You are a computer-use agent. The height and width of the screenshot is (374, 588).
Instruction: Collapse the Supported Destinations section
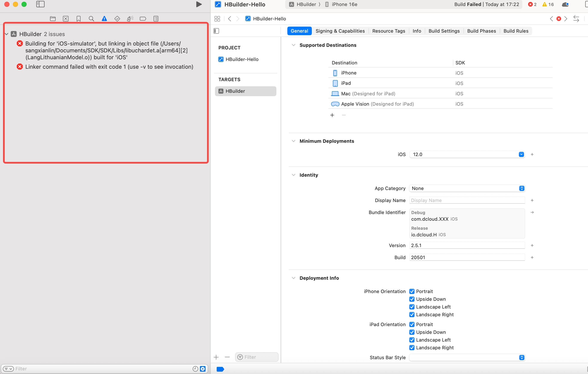294,45
